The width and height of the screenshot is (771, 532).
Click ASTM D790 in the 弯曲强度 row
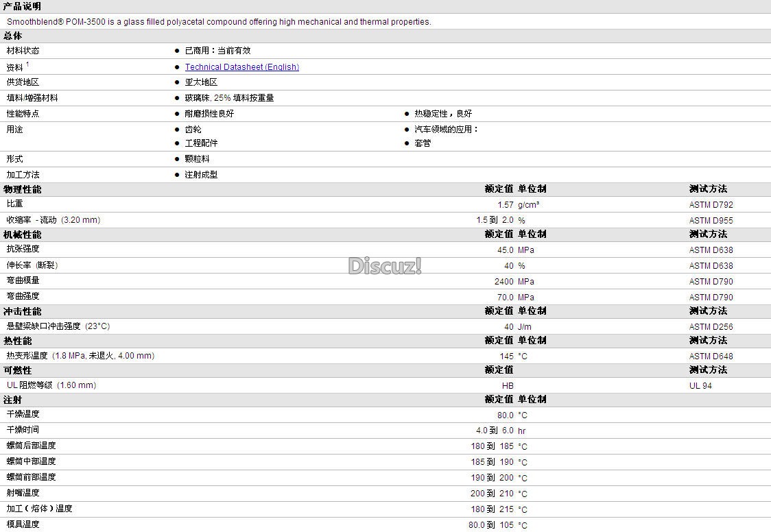tap(711, 297)
